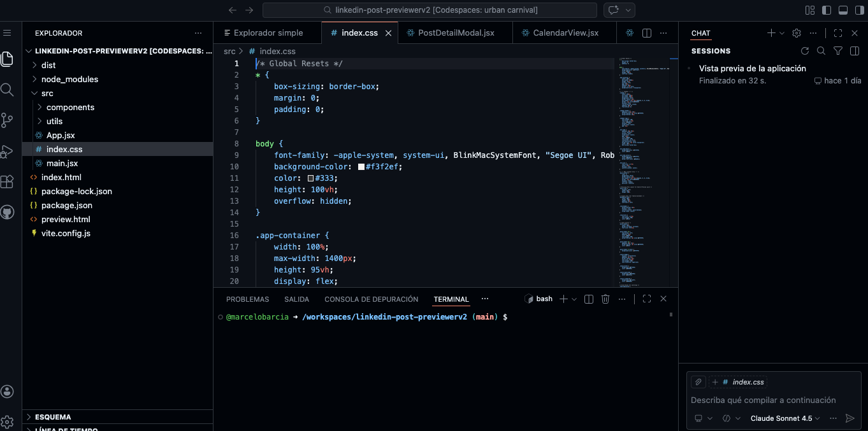Switch to the PROBLEMAS panel tab
This screenshot has height=431, width=868.
(x=247, y=299)
